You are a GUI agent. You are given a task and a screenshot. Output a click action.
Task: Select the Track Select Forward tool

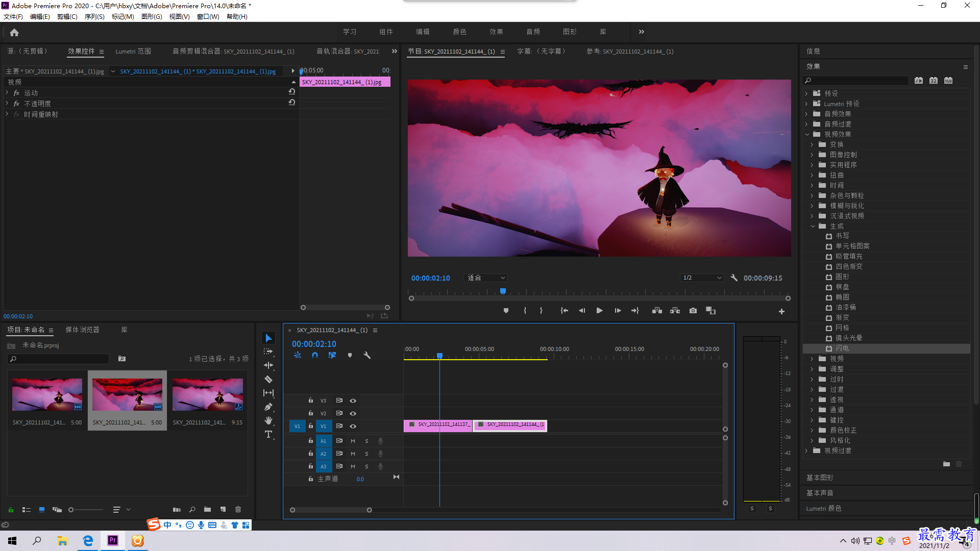click(x=268, y=352)
